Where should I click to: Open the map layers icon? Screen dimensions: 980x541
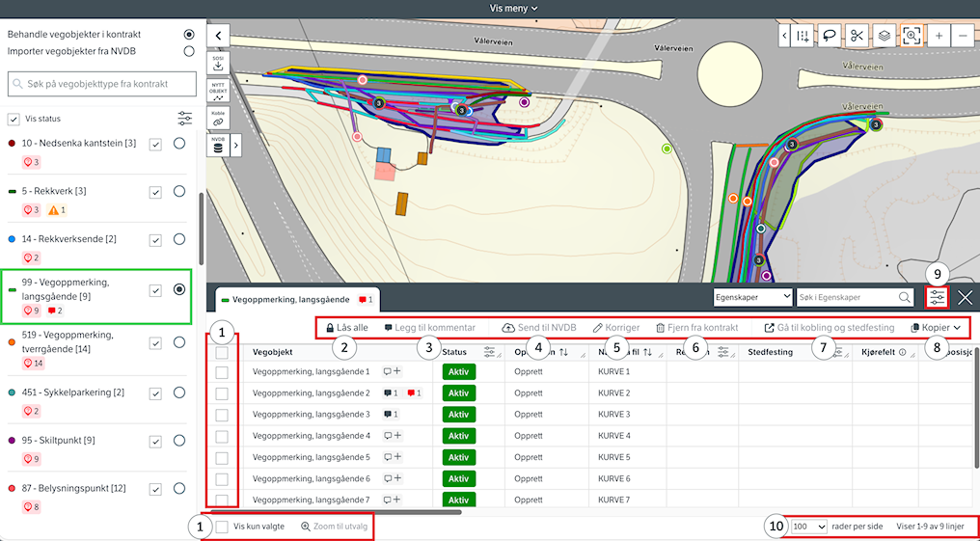(x=884, y=36)
